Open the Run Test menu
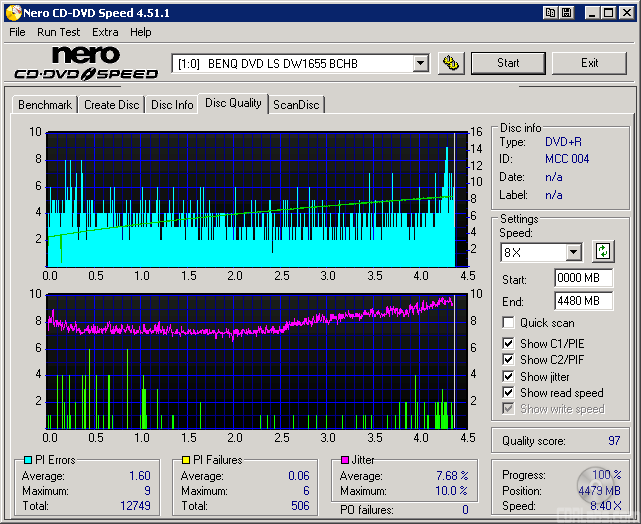 click(x=59, y=32)
